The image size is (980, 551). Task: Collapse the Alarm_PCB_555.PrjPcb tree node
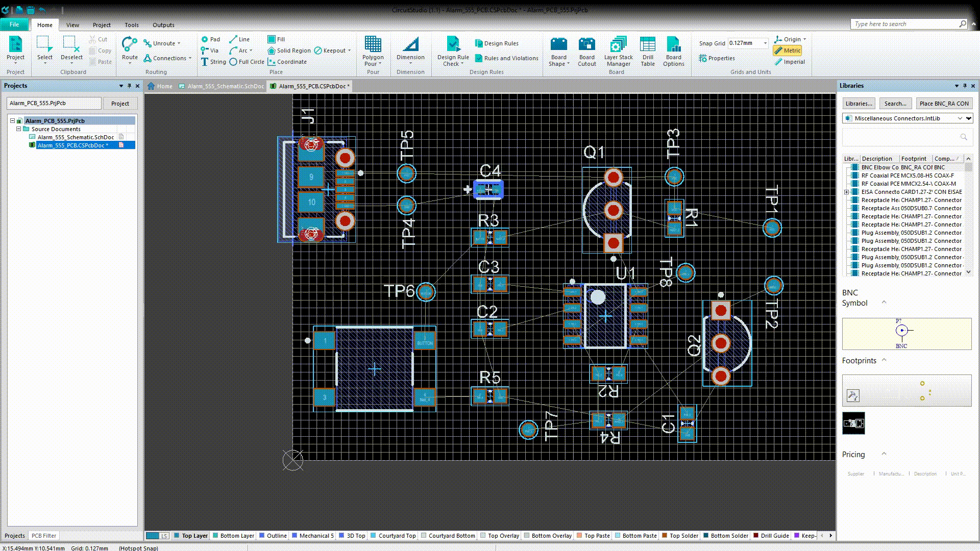[x=13, y=121]
